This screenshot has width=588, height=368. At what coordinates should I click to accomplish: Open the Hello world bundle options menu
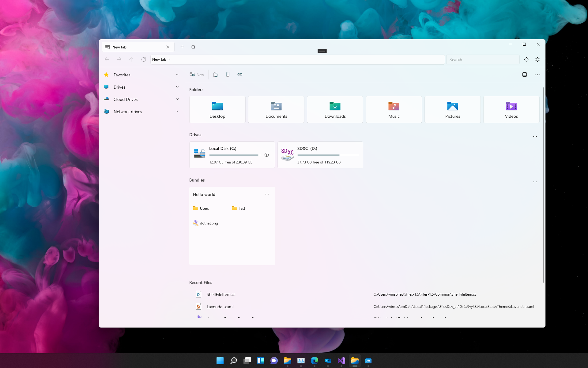click(x=267, y=194)
